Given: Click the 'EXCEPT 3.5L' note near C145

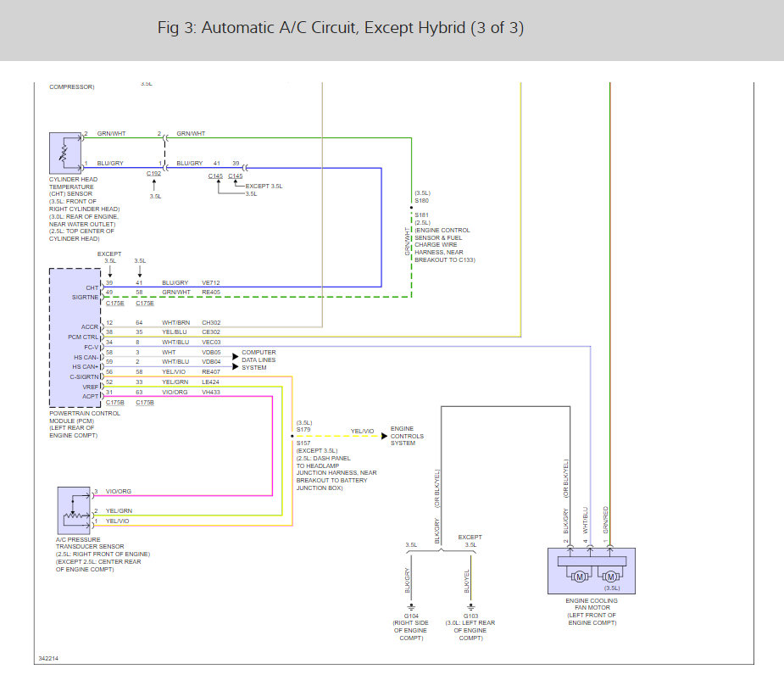Looking at the screenshot, I should (264, 187).
